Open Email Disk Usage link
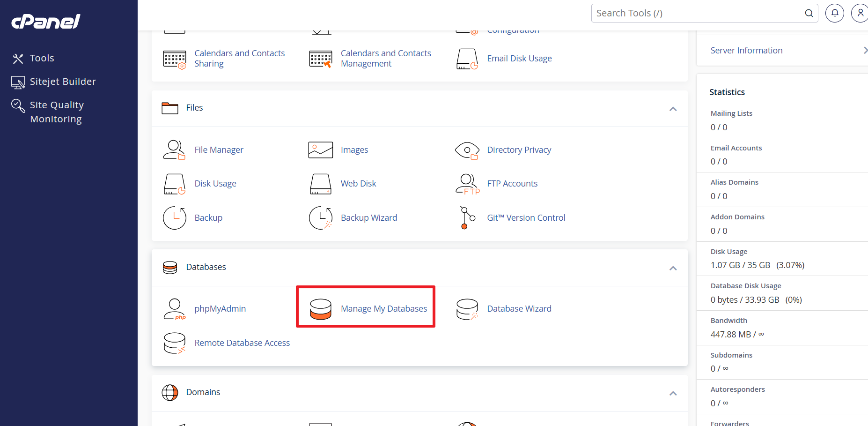 pyautogui.click(x=519, y=59)
